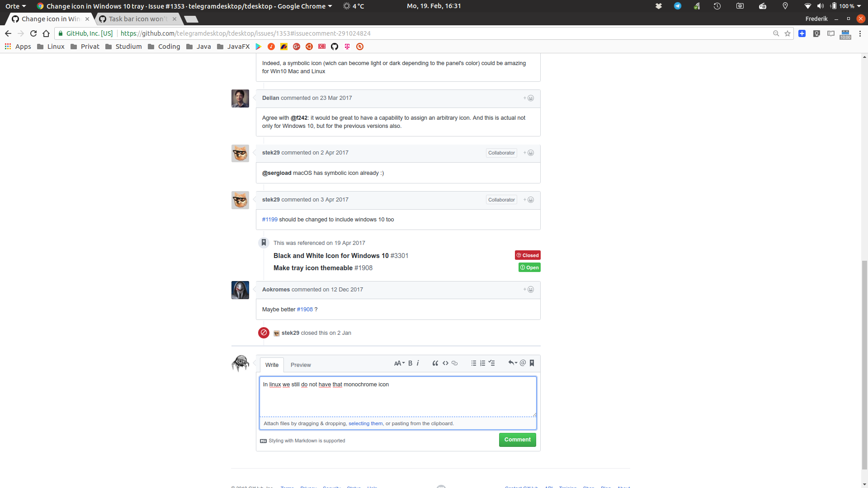Toggle italic text formatting in editor
This screenshot has width=868, height=488.
[418, 363]
